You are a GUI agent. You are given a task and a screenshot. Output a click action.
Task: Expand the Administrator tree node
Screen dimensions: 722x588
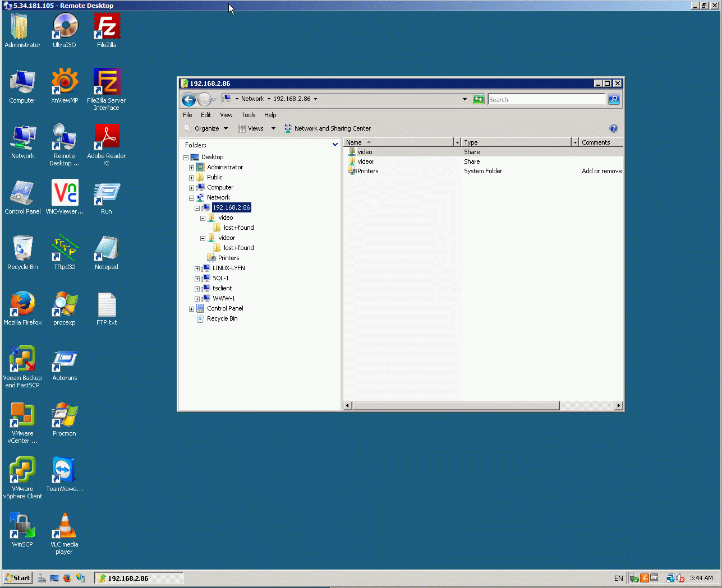pyautogui.click(x=191, y=168)
